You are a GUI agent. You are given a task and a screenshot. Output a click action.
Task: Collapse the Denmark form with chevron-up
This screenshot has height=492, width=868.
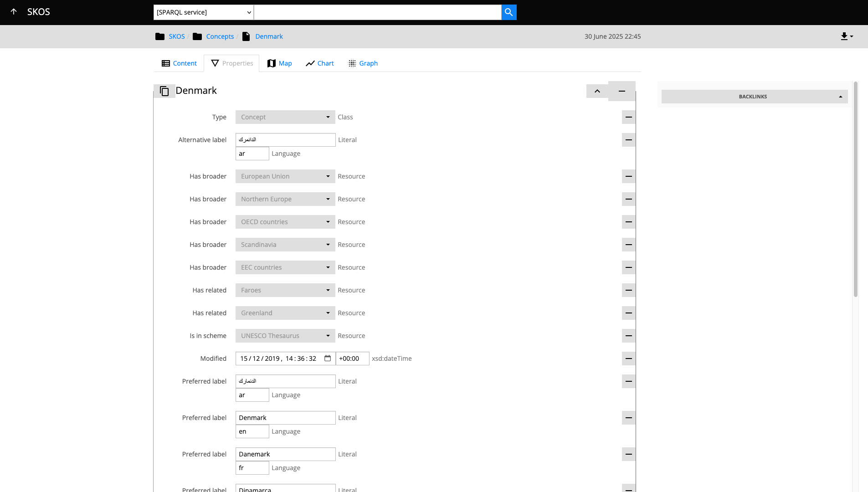coord(597,91)
